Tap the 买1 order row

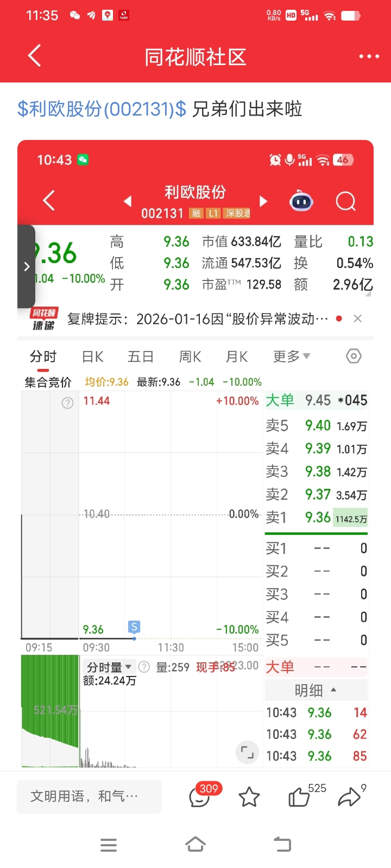click(317, 548)
